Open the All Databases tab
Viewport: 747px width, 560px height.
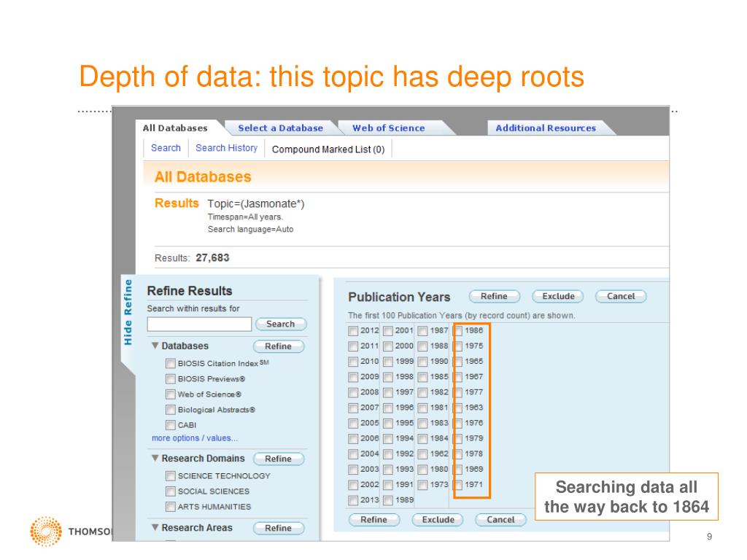pyautogui.click(x=175, y=128)
